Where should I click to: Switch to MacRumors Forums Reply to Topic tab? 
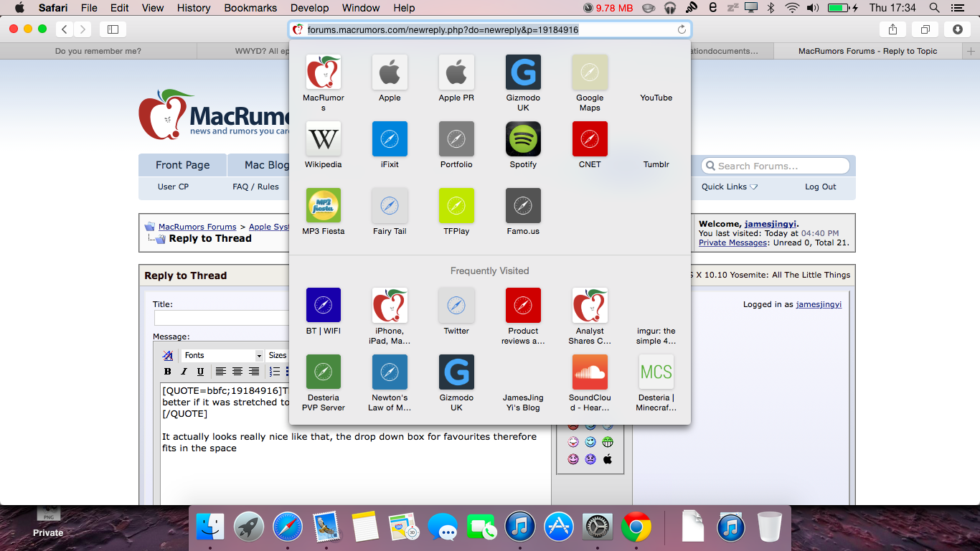point(867,51)
